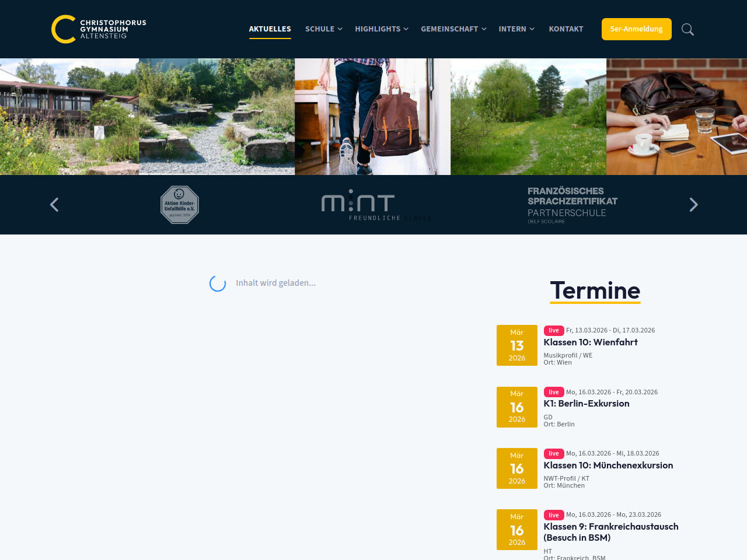Expand the Schule dropdown menu
The width and height of the screenshot is (747, 560).
click(x=323, y=29)
